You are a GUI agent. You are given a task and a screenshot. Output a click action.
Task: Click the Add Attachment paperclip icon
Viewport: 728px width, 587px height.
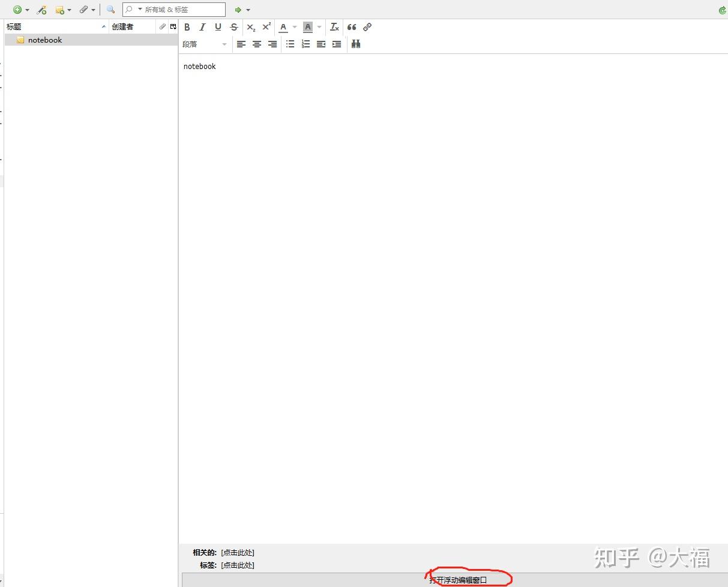coord(84,10)
